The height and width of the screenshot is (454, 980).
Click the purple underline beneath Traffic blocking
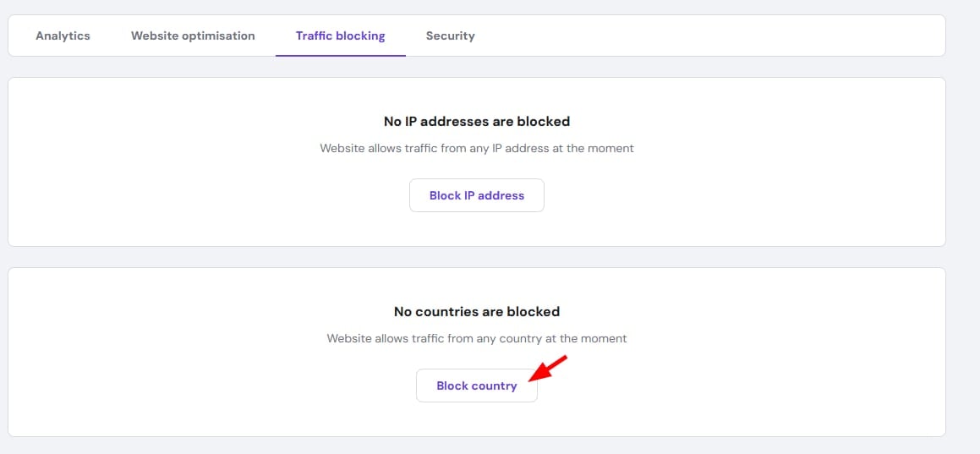[341, 56]
